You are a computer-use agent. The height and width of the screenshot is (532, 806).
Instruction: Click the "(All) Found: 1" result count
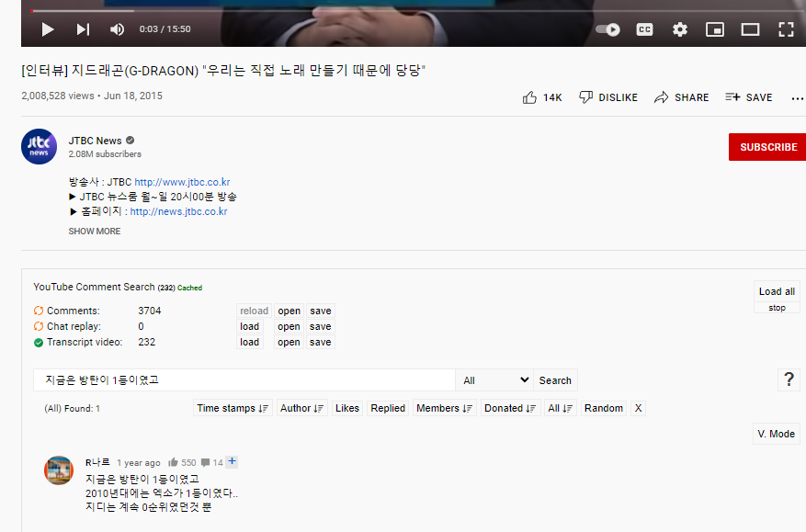[x=72, y=409]
